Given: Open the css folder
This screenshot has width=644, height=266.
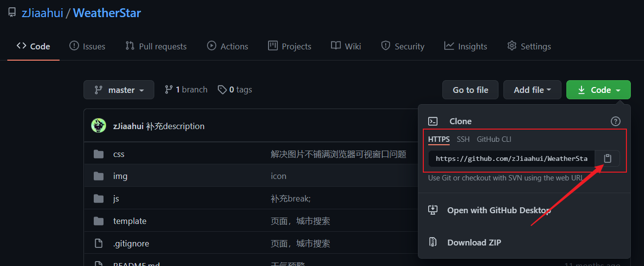Looking at the screenshot, I should (x=119, y=154).
